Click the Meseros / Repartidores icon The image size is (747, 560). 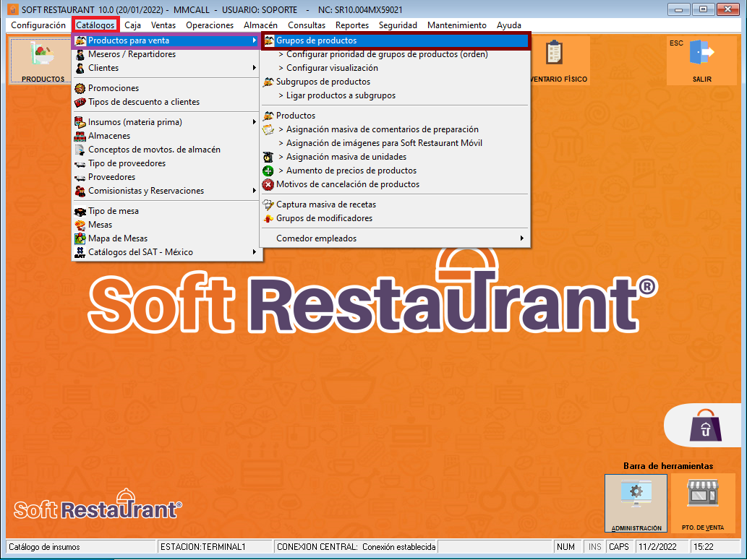pos(80,54)
